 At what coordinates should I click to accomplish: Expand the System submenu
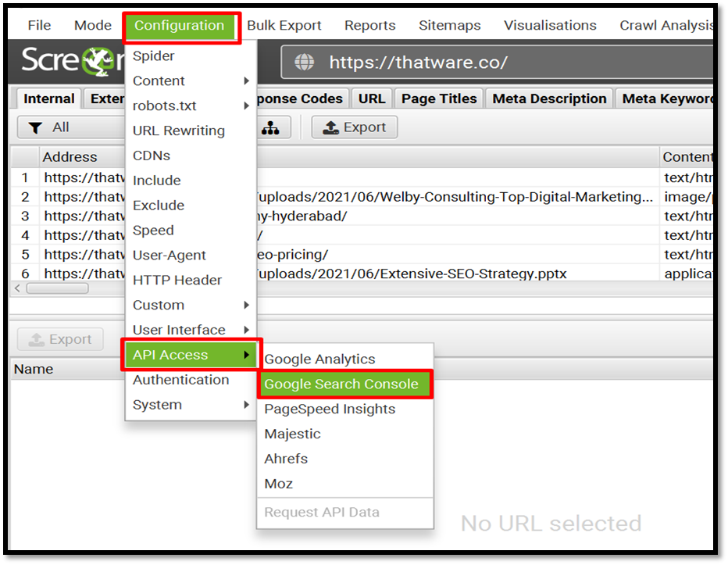coord(191,405)
